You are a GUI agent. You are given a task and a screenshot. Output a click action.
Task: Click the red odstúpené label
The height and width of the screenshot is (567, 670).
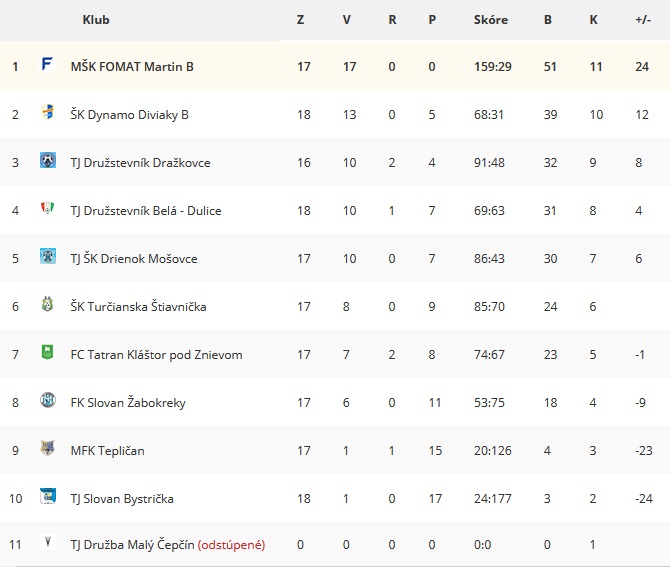(x=231, y=545)
